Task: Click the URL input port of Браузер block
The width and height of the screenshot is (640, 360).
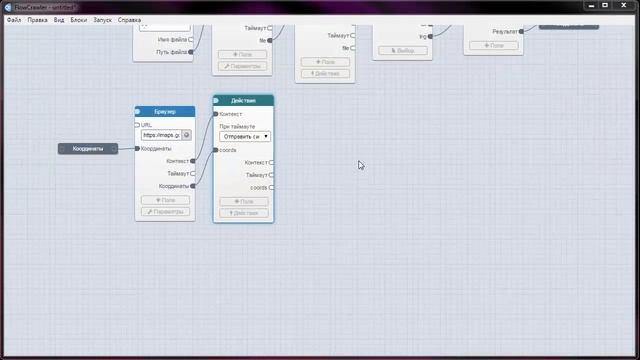Action: tap(137, 125)
